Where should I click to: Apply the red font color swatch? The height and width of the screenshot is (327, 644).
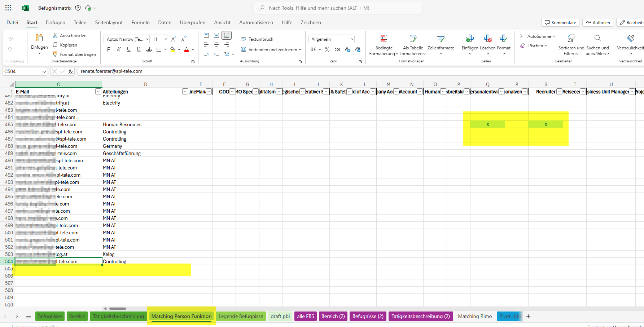(187, 49)
